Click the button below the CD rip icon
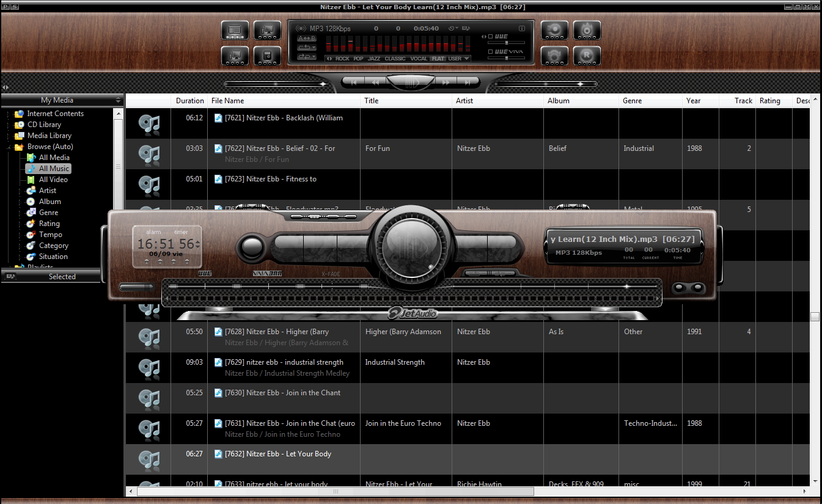 pyautogui.click(x=554, y=56)
